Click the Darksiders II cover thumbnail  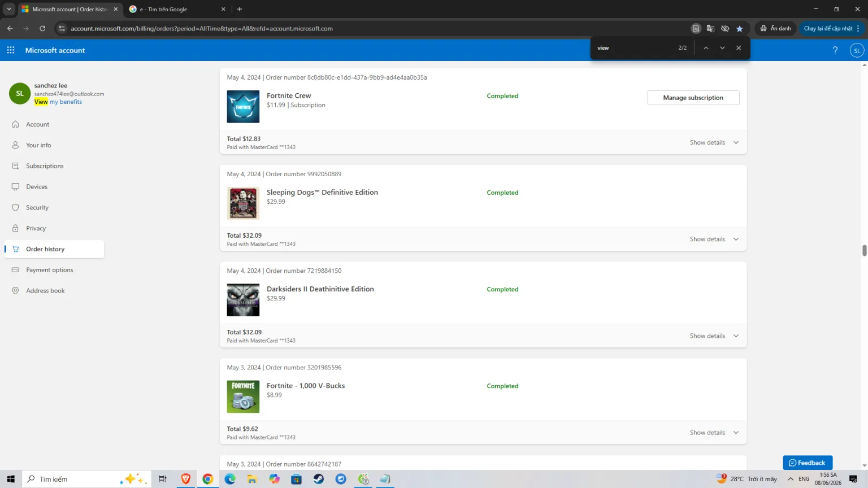(243, 300)
